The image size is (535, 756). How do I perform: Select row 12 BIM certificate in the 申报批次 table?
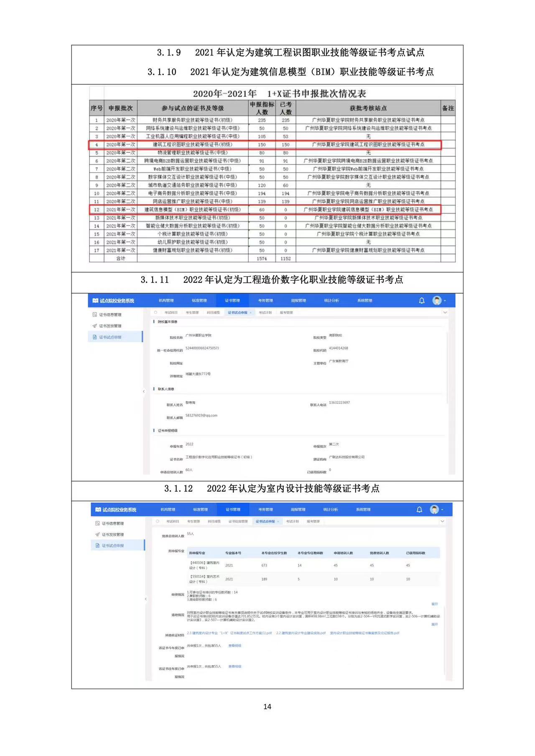pos(192,210)
